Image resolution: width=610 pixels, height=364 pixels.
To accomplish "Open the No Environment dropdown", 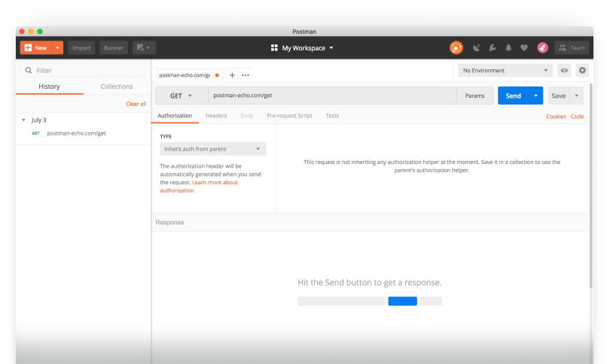I will pos(505,70).
